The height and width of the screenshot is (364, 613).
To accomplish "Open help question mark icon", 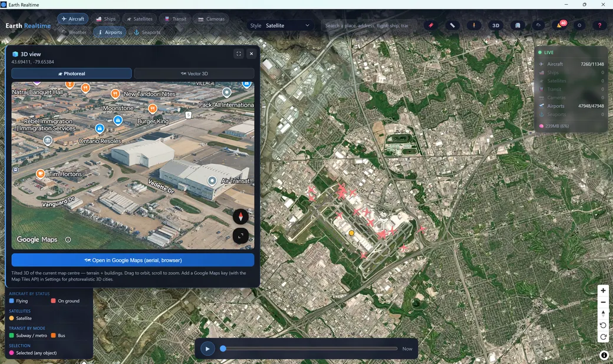I will pos(599,25).
